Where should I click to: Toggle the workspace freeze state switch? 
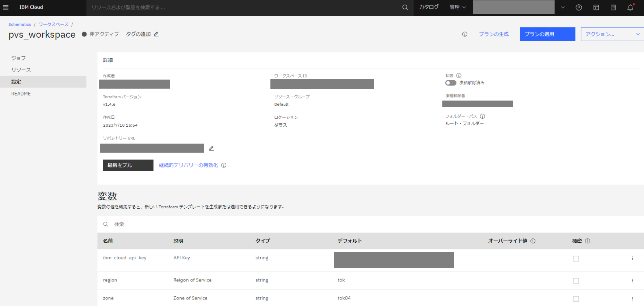tap(450, 83)
